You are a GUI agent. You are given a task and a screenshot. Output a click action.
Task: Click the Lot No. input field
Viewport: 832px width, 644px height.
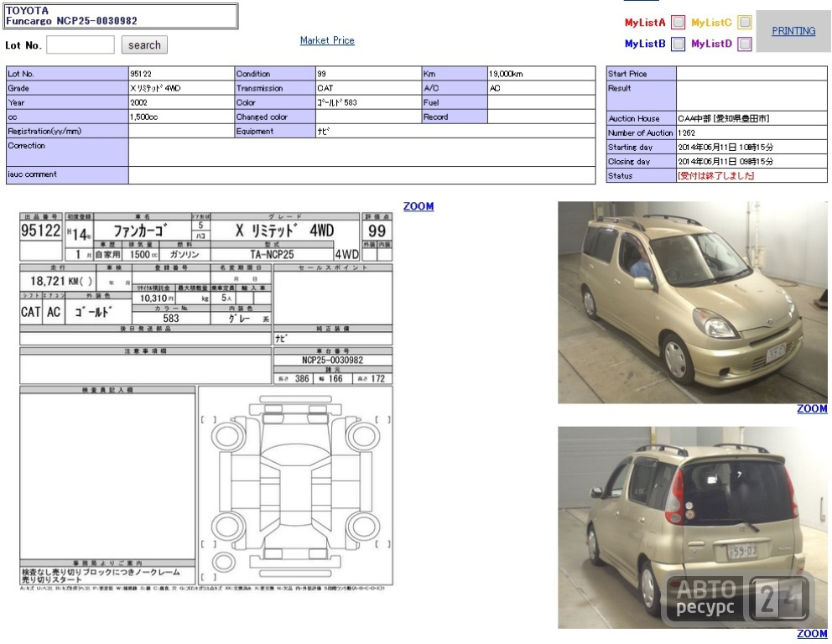click(x=81, y=44)
